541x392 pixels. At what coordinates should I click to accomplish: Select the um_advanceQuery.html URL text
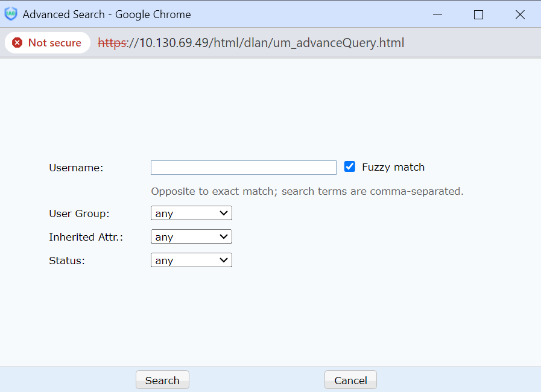point(251,43)
